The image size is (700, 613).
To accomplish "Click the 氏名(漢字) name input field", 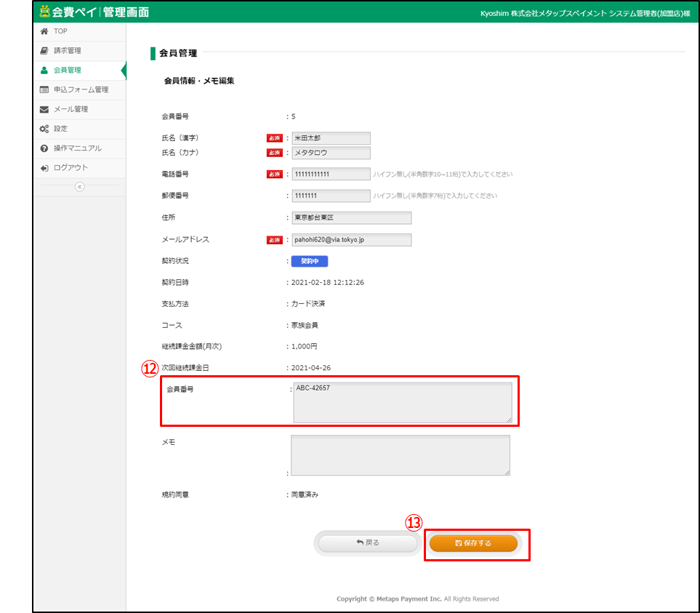I will point(331,138).
